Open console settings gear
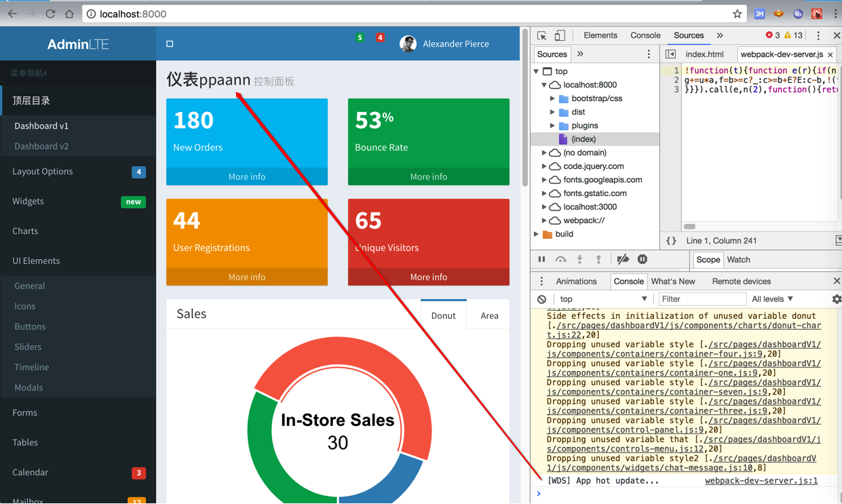The height and width of the screenshot is (504, 842). point(837,299)
